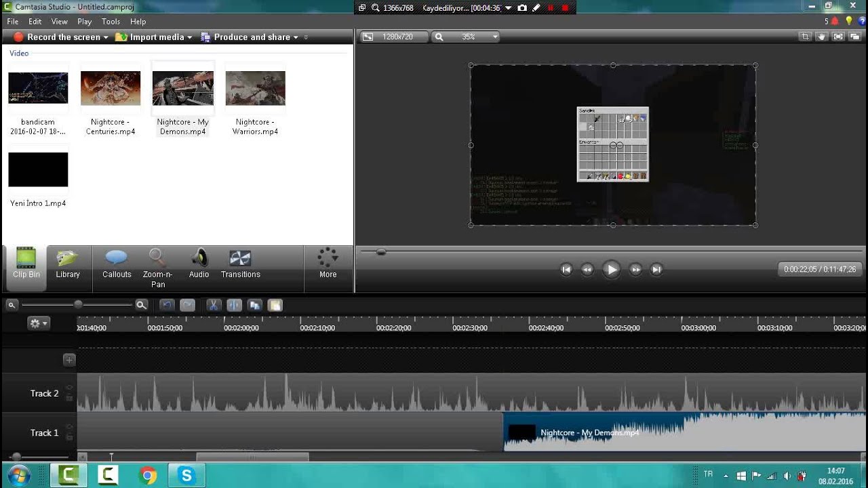The image size is (868, 488).
Task: Open the Help menu
Action: tap(138, 22)
